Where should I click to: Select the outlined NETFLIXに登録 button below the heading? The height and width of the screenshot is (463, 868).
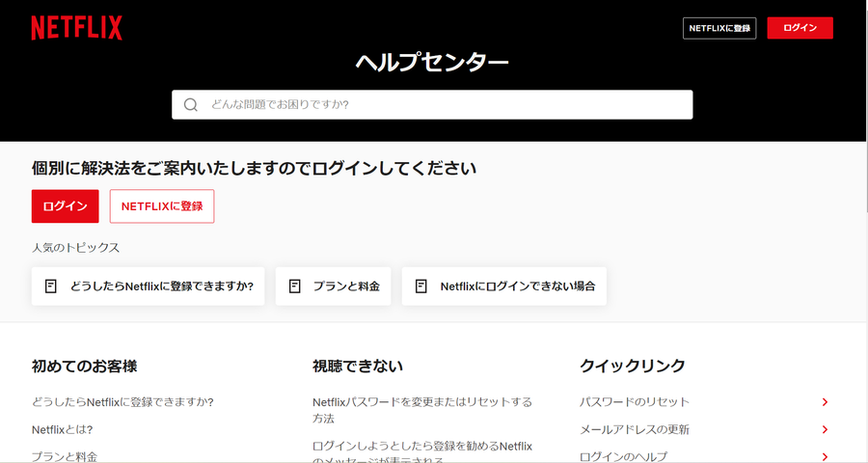[162, 206]
